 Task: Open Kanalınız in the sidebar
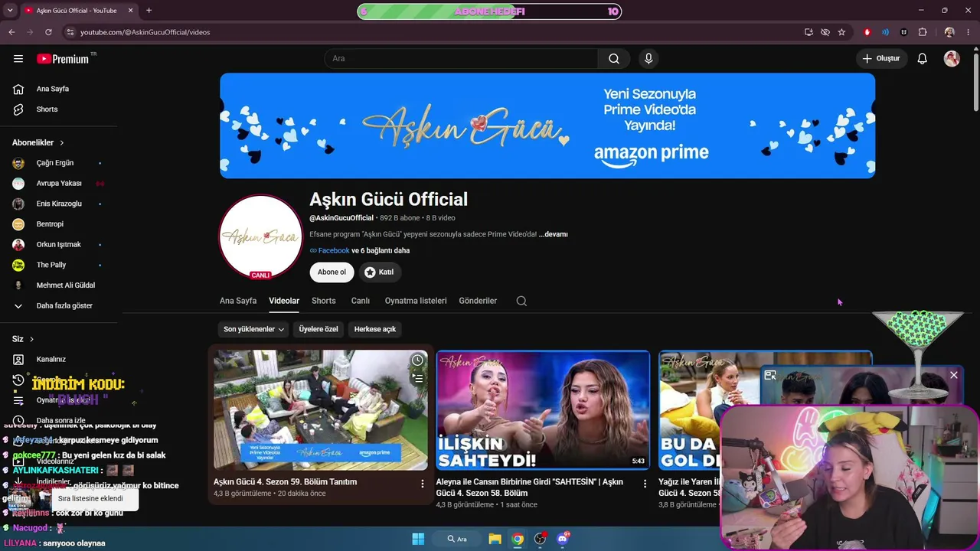(60, 360)
